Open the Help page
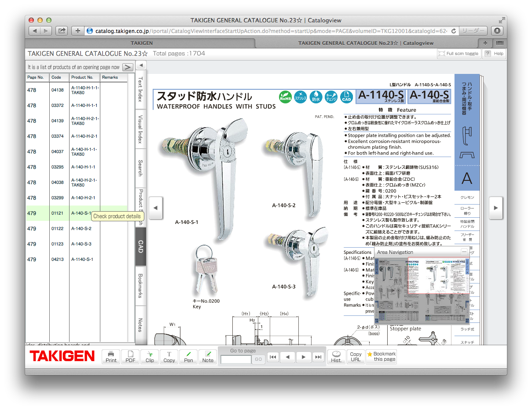 tap(494, 54)
